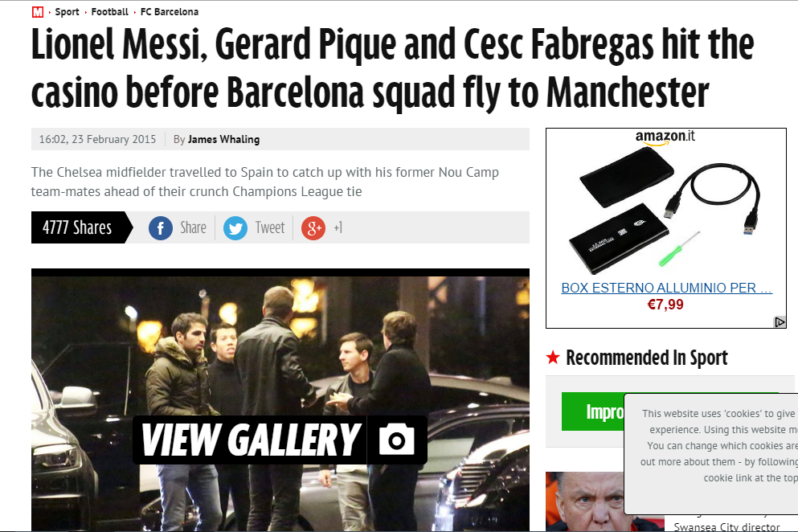The image size is (798, 532).
Task: Click the Tweet text label
Action: 270,227
